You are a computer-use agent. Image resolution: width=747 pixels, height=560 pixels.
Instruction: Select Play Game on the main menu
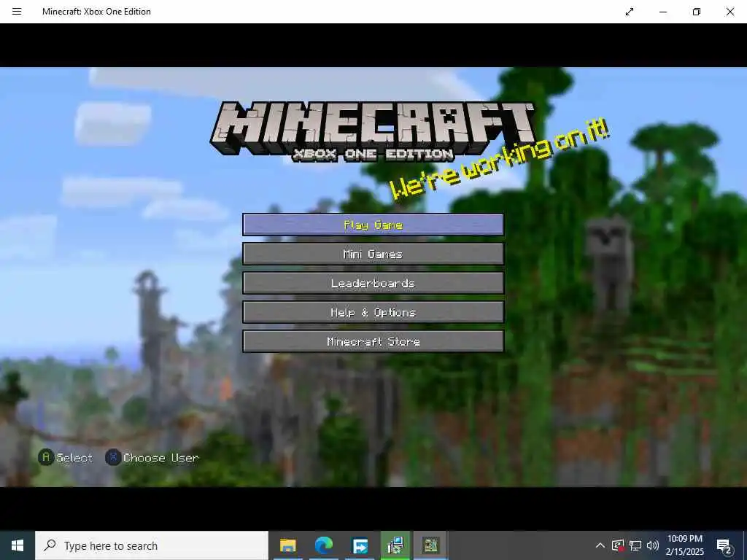[x=373, y=225]
